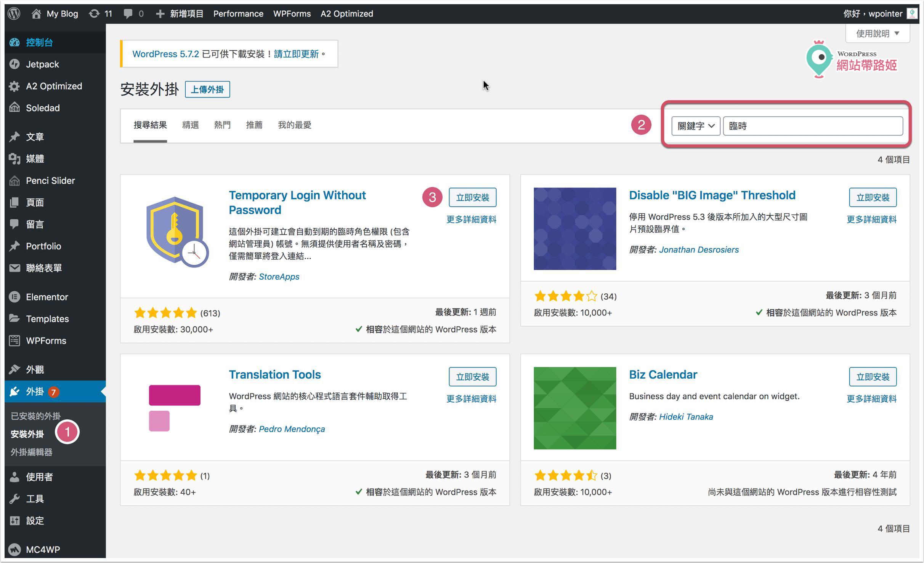Viewport: 924px width, 563px height.
Task: Click the Biz Calendar green thumbnail
Action: coord(575,408)
